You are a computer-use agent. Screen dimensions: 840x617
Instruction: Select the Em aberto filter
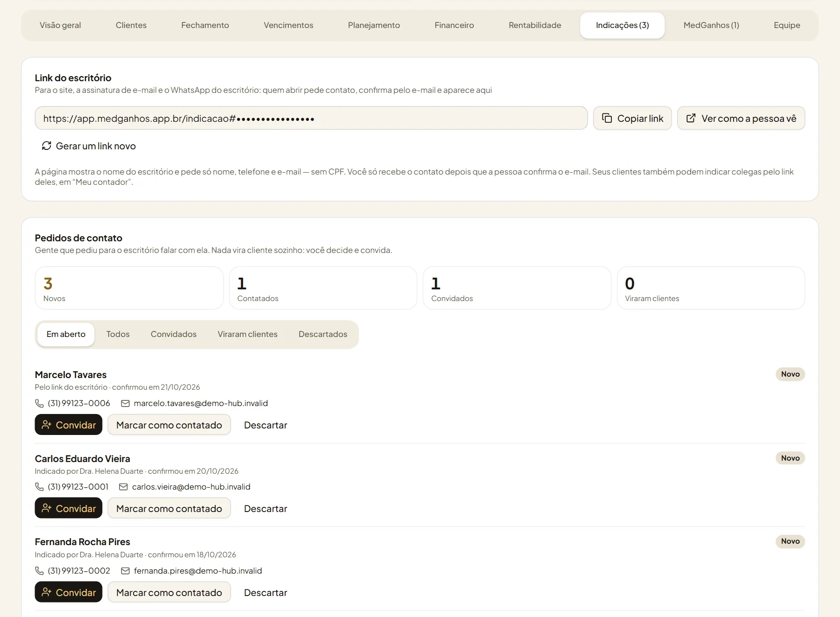66,334
